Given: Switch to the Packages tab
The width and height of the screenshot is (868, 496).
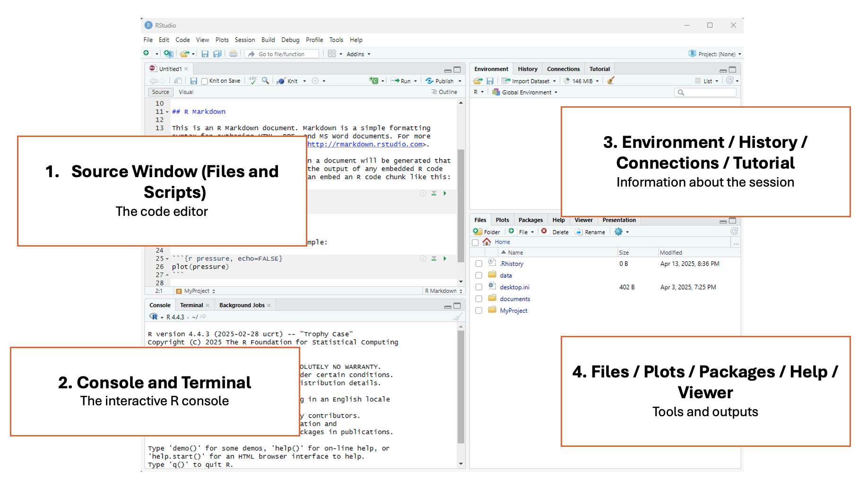Looking at the screenshot, I should click(x=530, y=220).
